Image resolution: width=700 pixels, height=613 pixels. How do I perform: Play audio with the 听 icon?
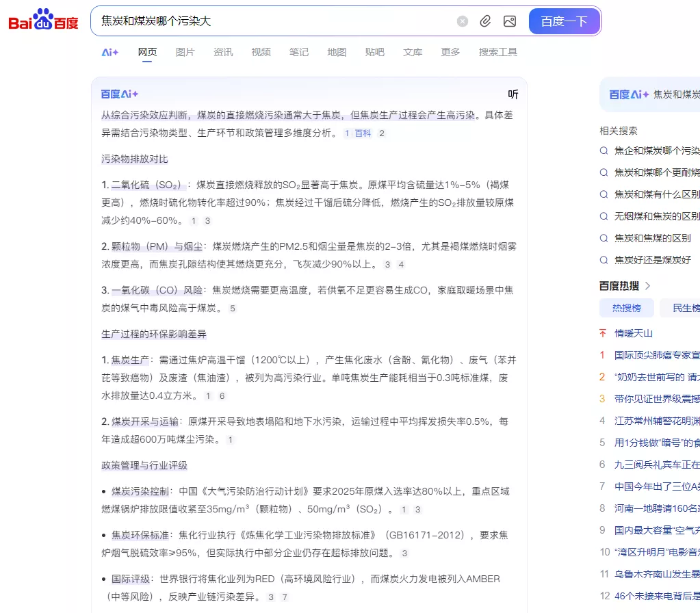point(513,94)
